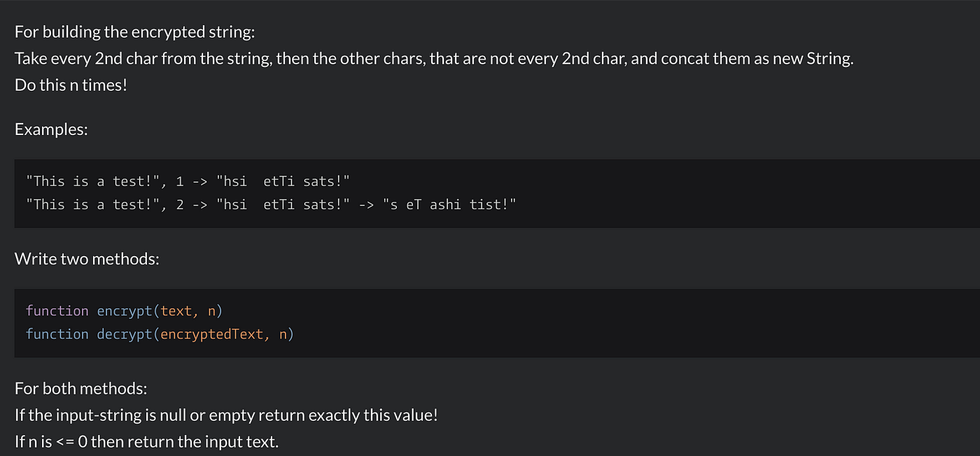Click the "function decrypt(encryptedText, n)" code line
The image size is (980, 456).
point(160,334)
